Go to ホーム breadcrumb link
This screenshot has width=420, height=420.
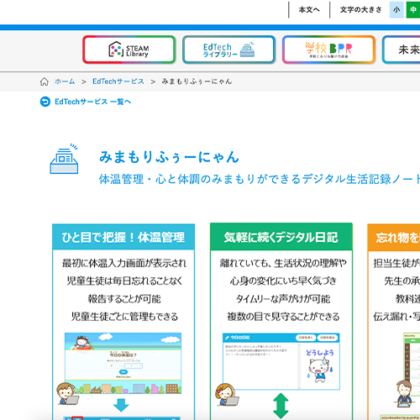tap(65, 82)
